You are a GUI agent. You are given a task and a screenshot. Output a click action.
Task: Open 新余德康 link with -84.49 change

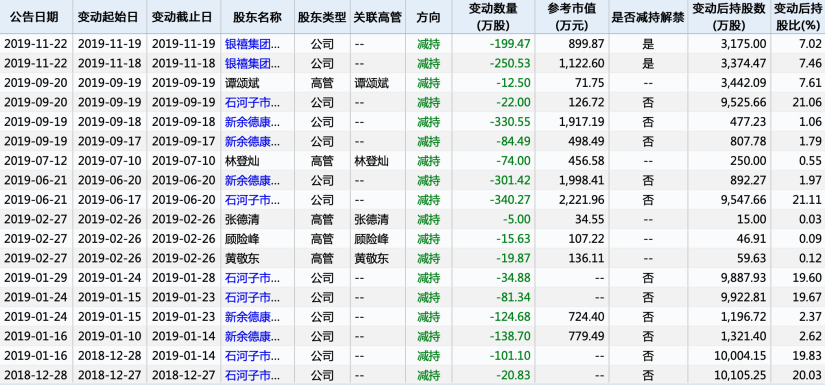252,141
